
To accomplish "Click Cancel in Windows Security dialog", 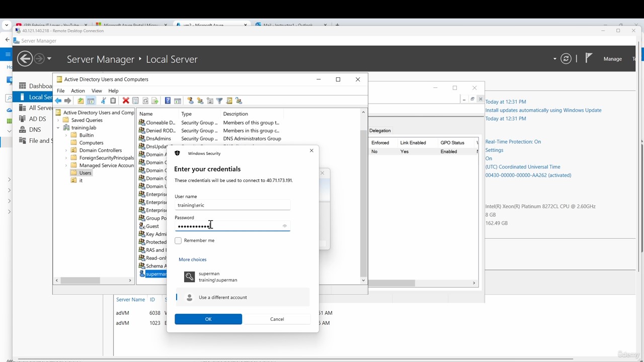I will click(x=277, y=319).
